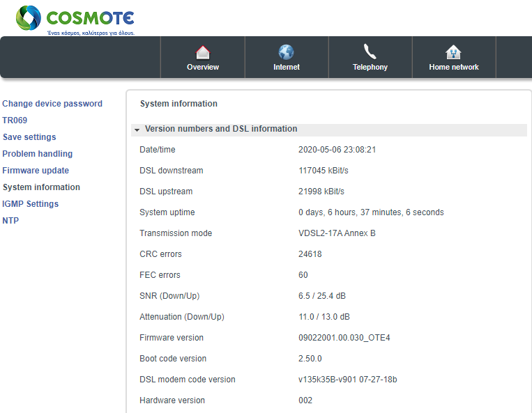Click FEC errors value 60
The image size is (532, 413).
point(303,275)
